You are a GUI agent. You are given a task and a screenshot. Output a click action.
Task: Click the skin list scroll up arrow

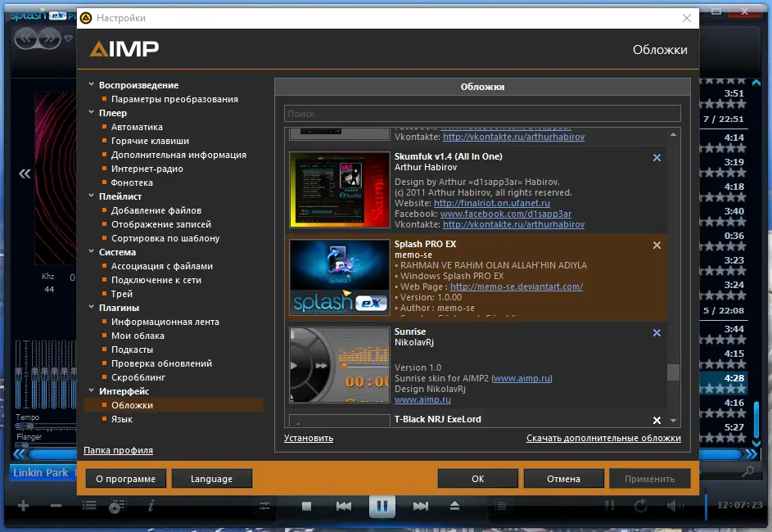[x=673, y=134]
